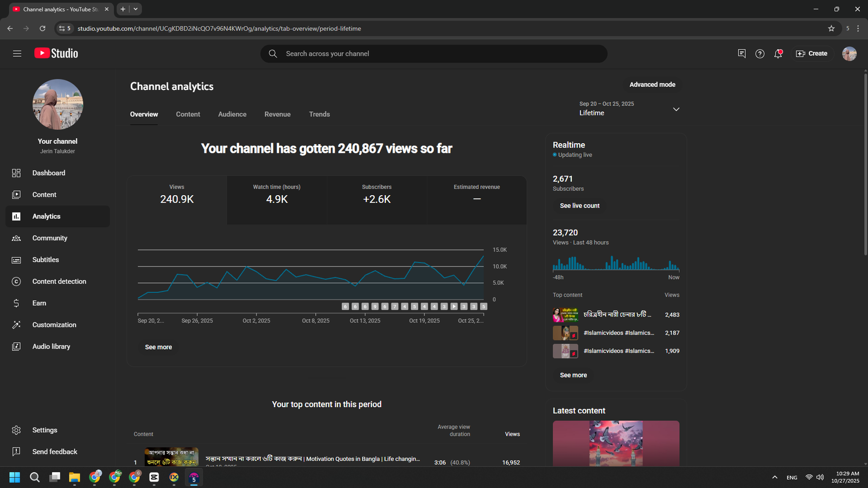The width and height of the screenshot is (868, 488).
Task: Switch to the Content analytics tab
Action: 188,114
